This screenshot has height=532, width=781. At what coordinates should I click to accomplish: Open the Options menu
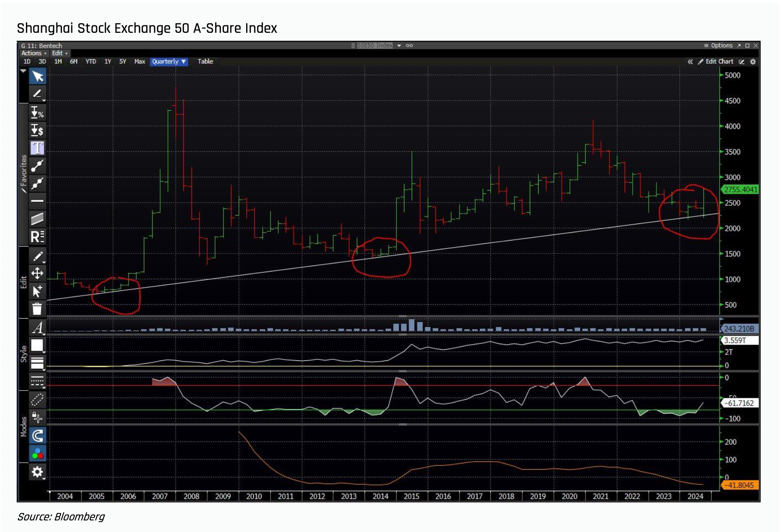718,45
